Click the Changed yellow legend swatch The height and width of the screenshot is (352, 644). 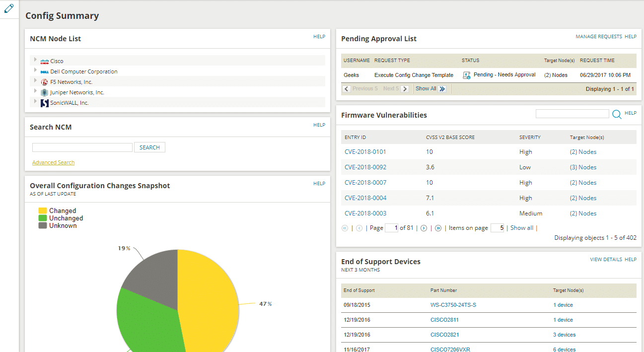(43, 211)
